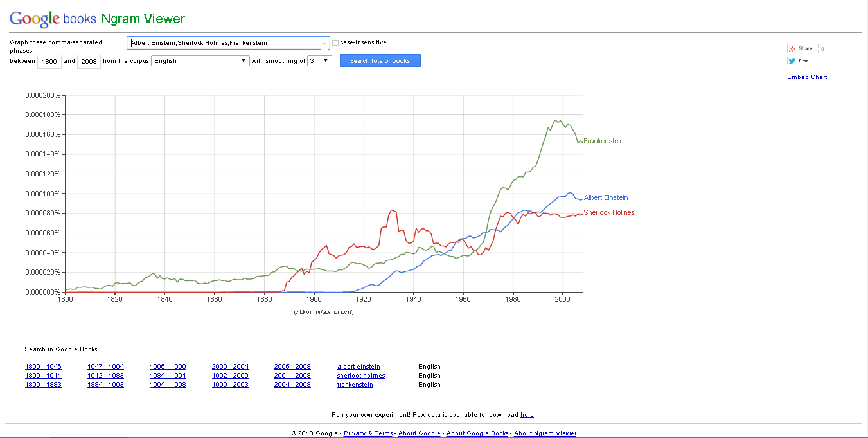868x438 pixels.
Task: Open the 2004 - 2008 search link
Action: coord(292,385)
